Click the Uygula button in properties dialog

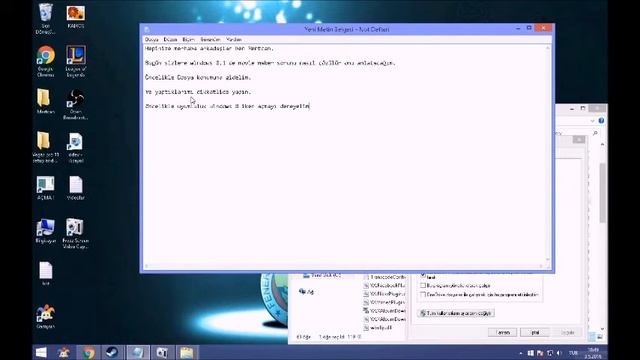tap(567, 332)
